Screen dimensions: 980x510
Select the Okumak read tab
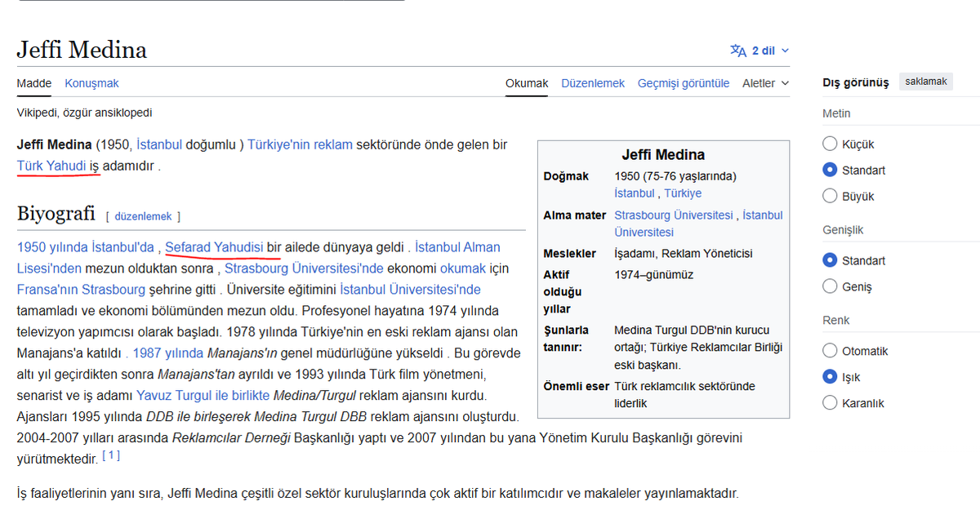[527, 83]
